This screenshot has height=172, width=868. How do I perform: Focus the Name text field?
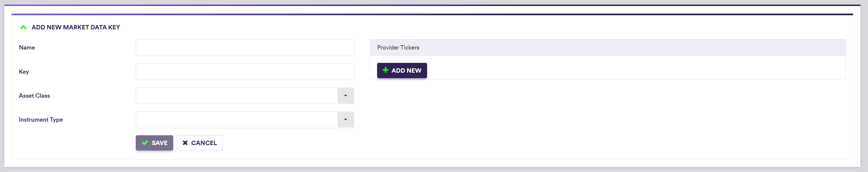click(245, 48)
